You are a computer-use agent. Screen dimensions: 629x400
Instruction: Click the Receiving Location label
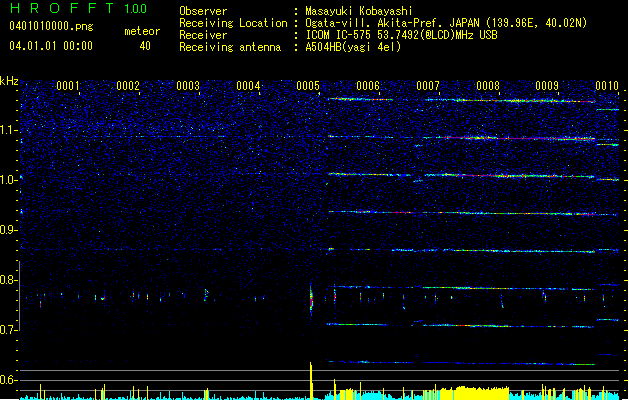(233, 23)
